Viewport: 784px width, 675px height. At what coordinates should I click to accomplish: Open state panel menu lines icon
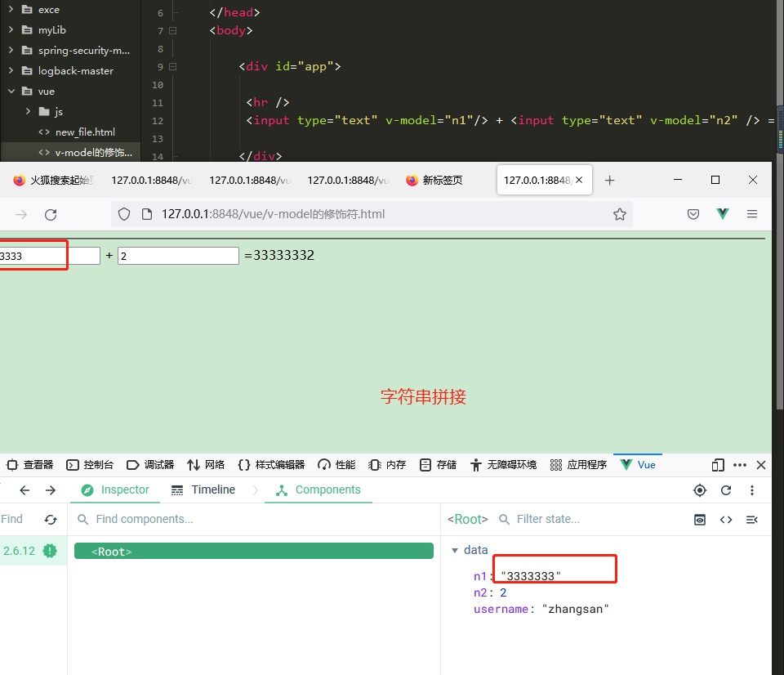[752, 520]
